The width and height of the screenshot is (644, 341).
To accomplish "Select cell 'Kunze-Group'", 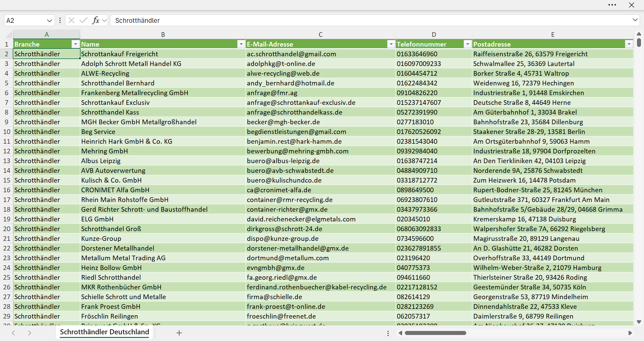I will point(163,238).
